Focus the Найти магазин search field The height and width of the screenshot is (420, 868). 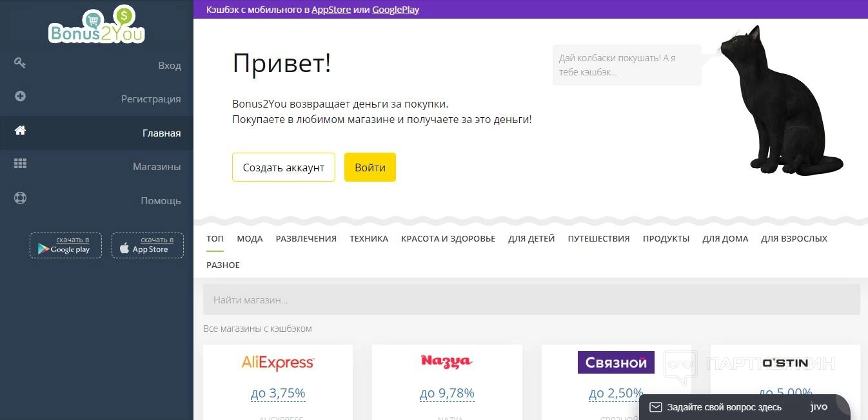pos(531,300)
